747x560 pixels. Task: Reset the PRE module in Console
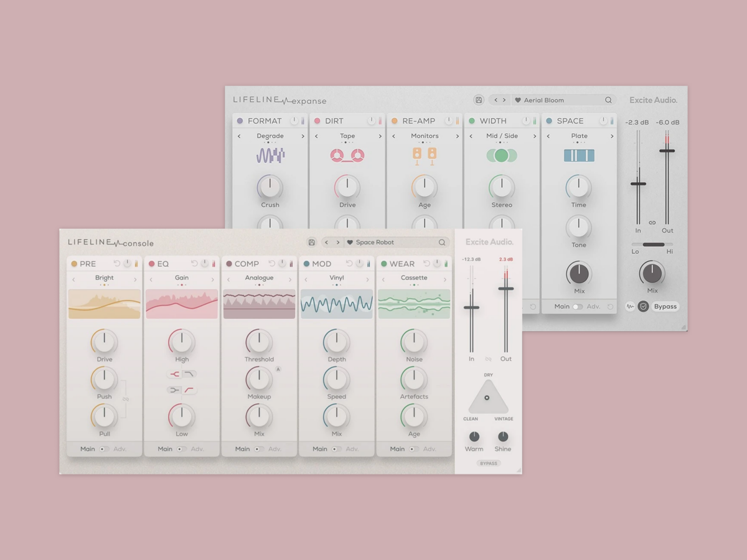coord(117,264)
